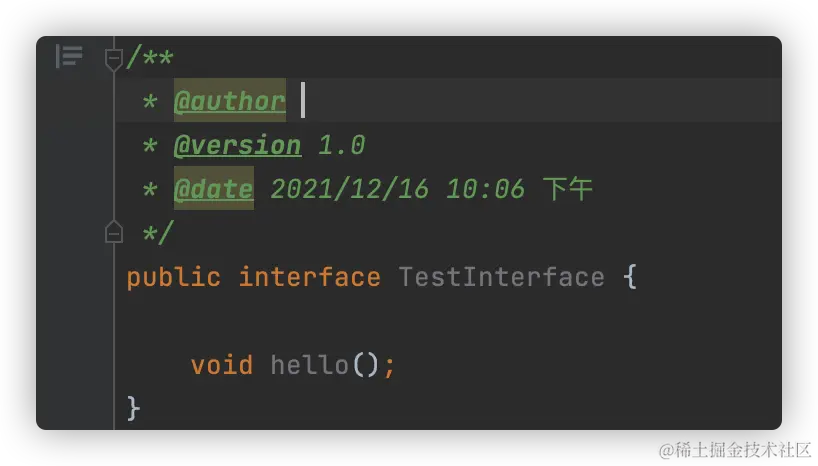Screen dimensions: 818x466
Task: Click the time value 10:06
Action: pos(485,189)
